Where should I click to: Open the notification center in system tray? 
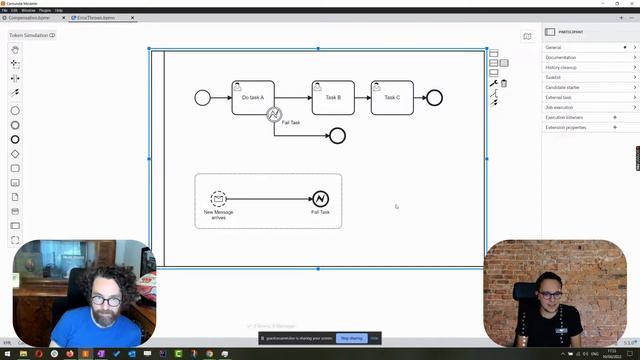(x=630, y=354)
